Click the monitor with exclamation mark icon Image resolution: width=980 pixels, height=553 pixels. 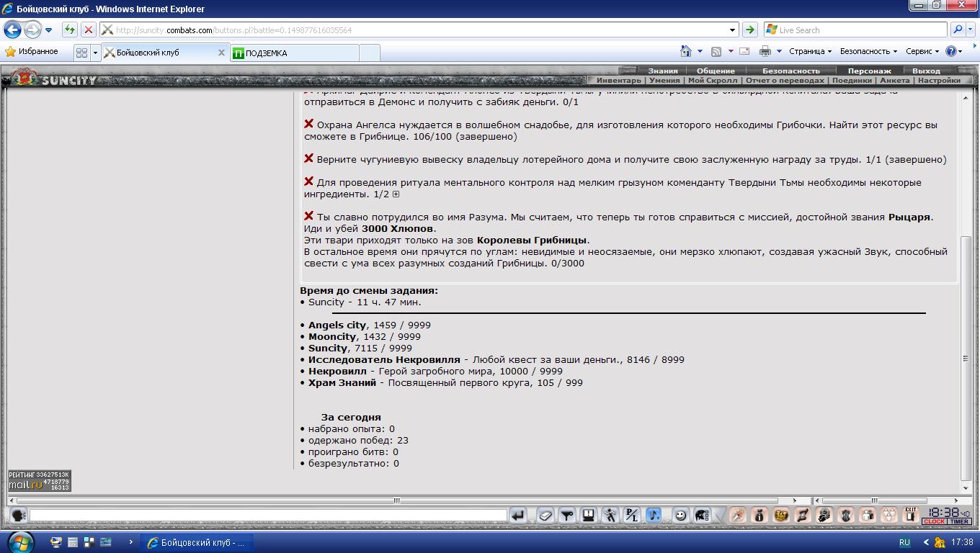(x=589, y=515)
